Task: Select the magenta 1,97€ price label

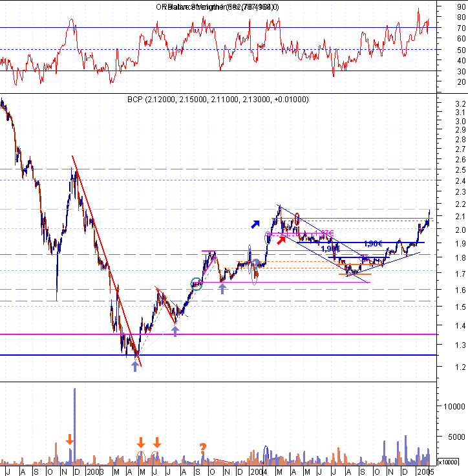Action: click(325, 233)
